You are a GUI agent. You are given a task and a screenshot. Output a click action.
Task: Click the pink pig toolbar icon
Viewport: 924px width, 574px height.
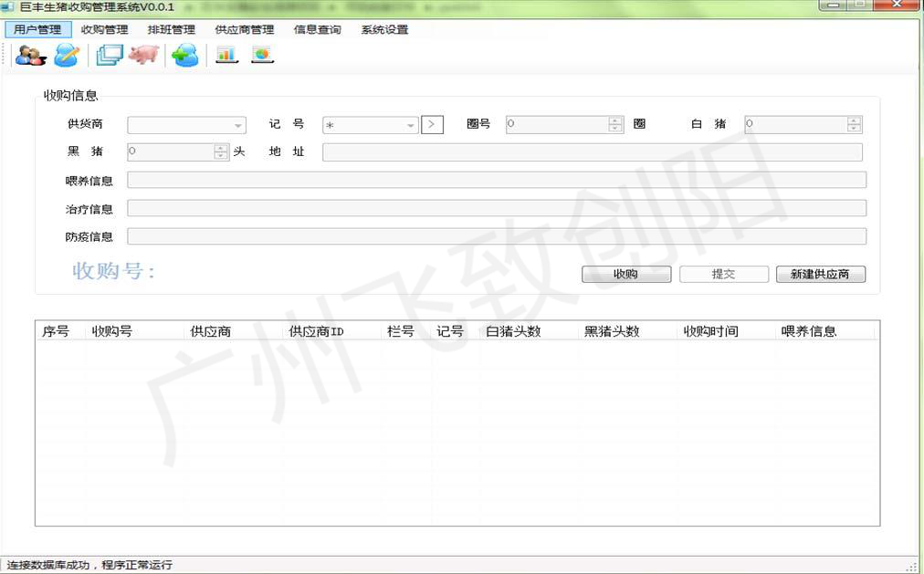click(x=143, y=55)
